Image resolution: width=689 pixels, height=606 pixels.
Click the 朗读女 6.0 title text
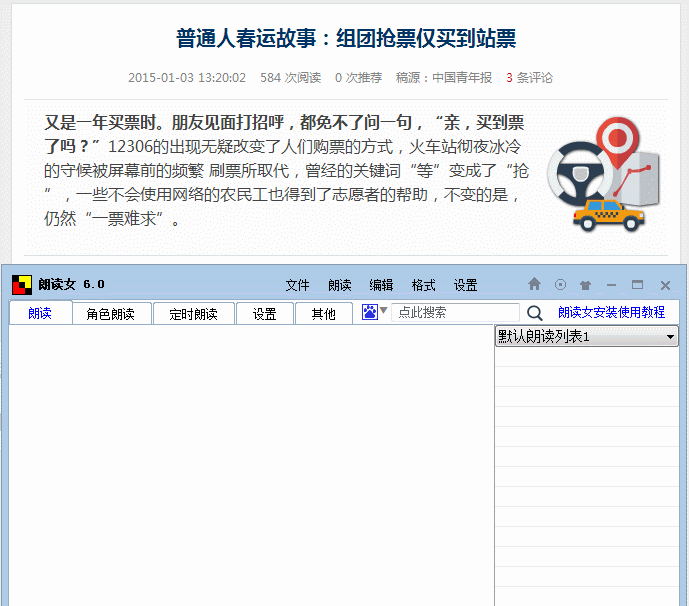[72, 284]
